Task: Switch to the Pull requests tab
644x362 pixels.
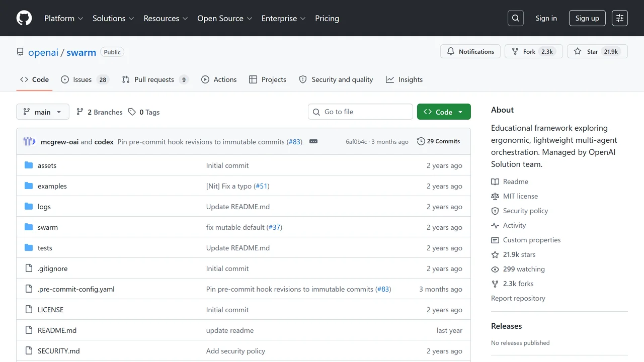Action: tap(155, 79)
